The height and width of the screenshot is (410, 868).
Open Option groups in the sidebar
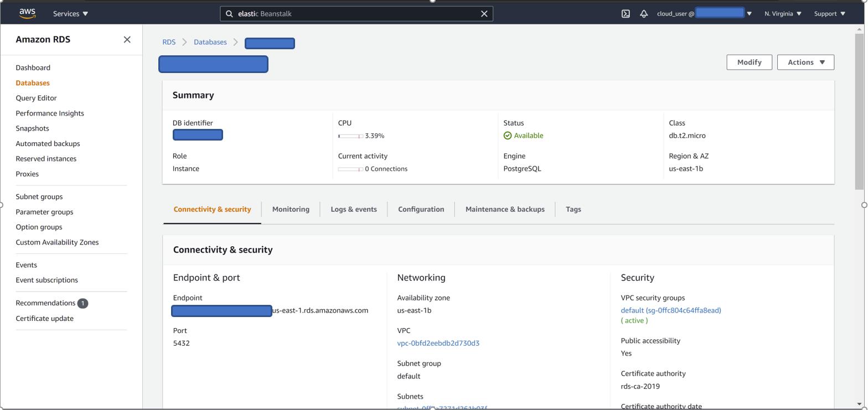click(39, 227)
